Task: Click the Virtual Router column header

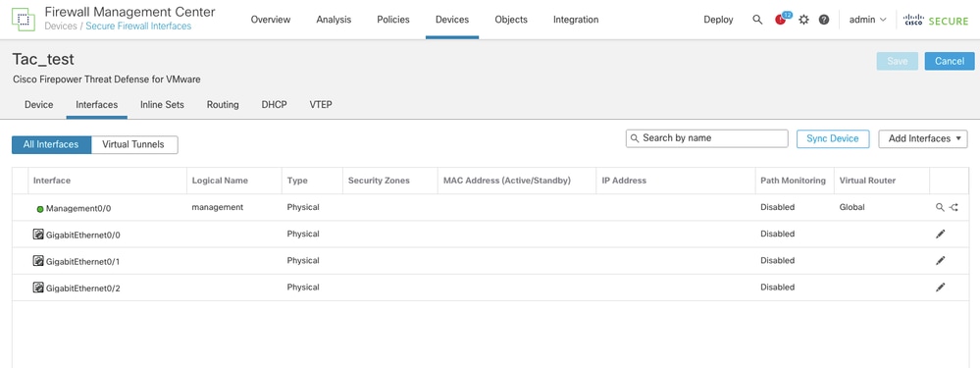Action: point(867,181)
